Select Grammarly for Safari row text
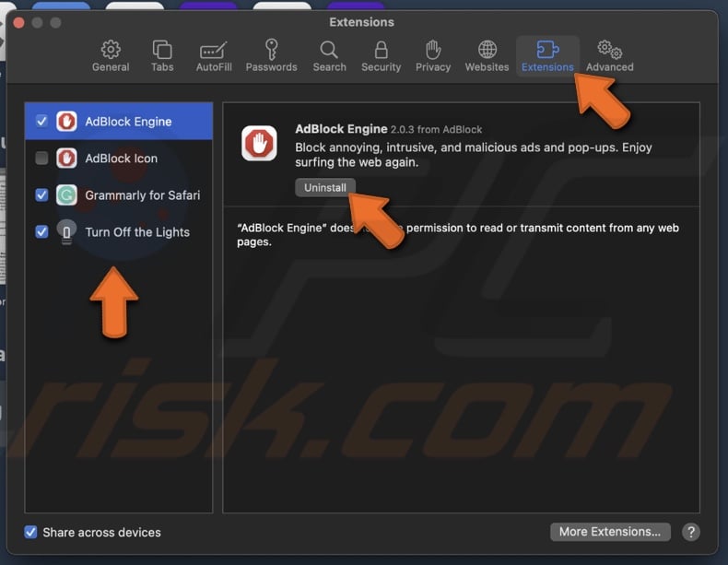 (143, 195)
